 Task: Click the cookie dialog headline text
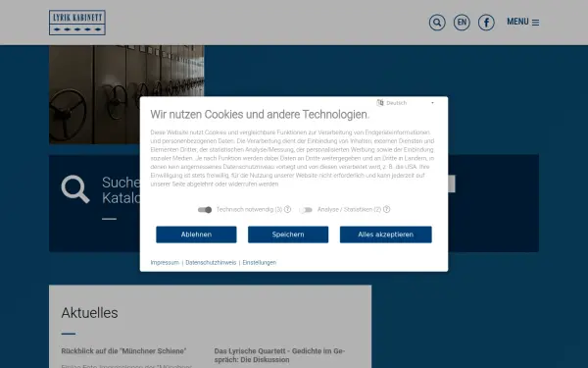tap(260, 115)
